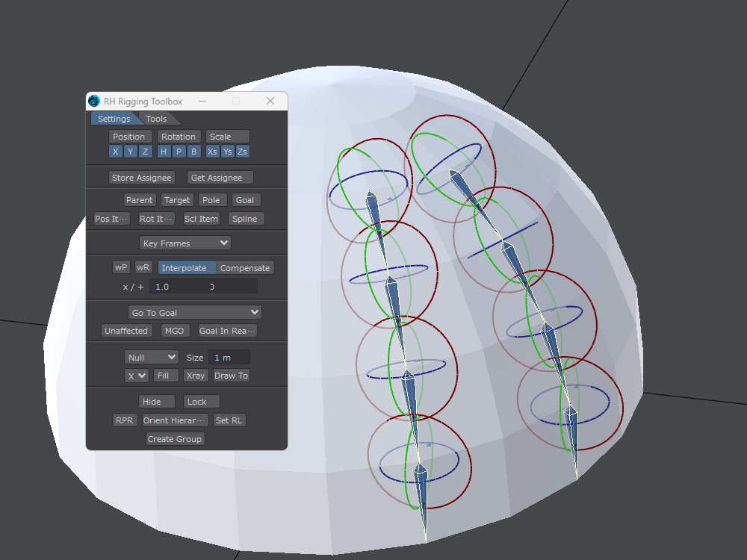Open the X axis dropdown
Screen dimensions: 747x560
pyautogui.click(x=136, y=376)
